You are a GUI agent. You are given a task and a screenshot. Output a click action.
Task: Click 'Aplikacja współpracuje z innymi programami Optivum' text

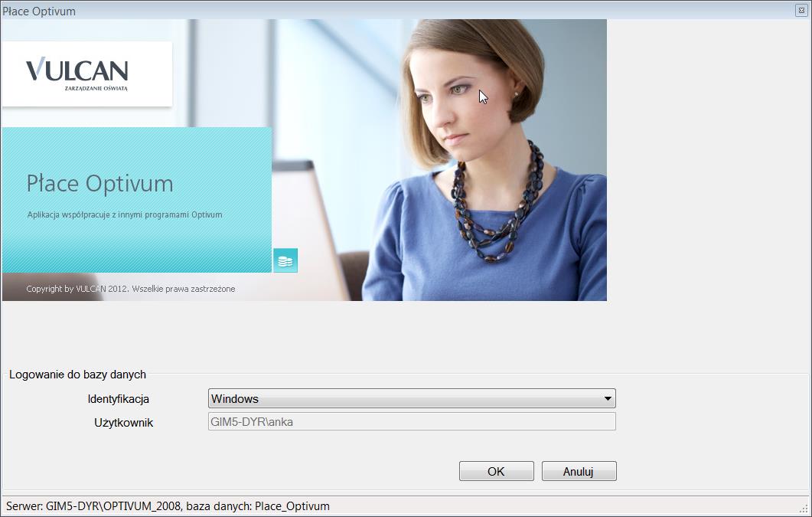[125, 214]
